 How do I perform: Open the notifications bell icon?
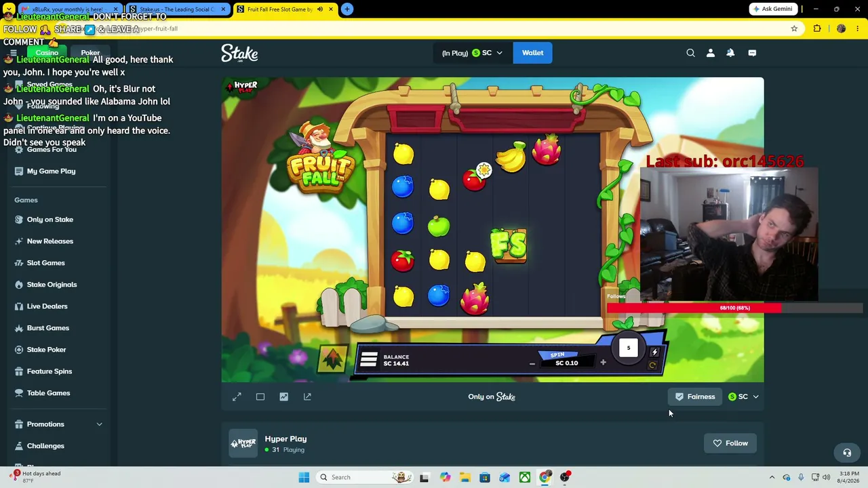tap(730, 53)
